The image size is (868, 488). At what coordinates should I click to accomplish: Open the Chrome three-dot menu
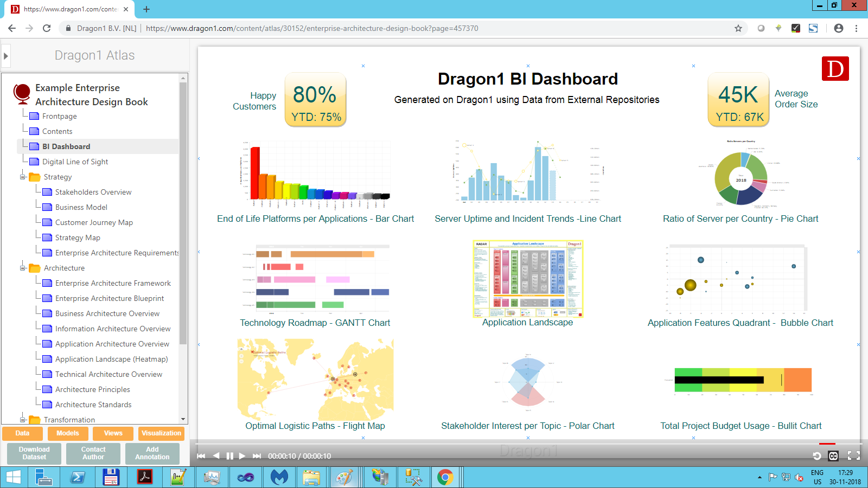(x=857, y=28)
